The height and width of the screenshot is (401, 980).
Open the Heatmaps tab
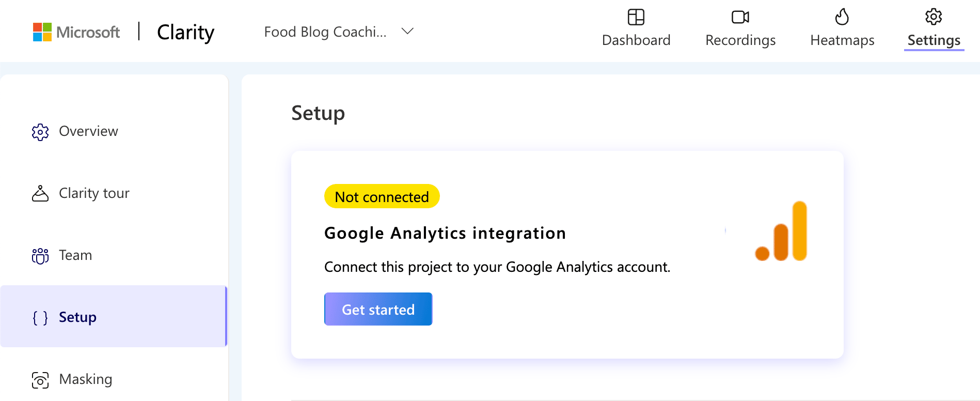[842, 29]
